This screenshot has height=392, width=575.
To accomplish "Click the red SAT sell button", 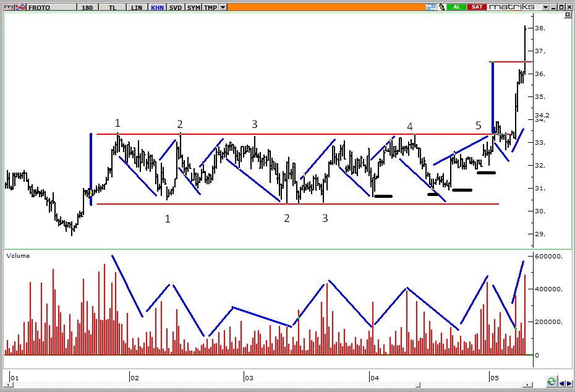I will click(x=477, y=7).
